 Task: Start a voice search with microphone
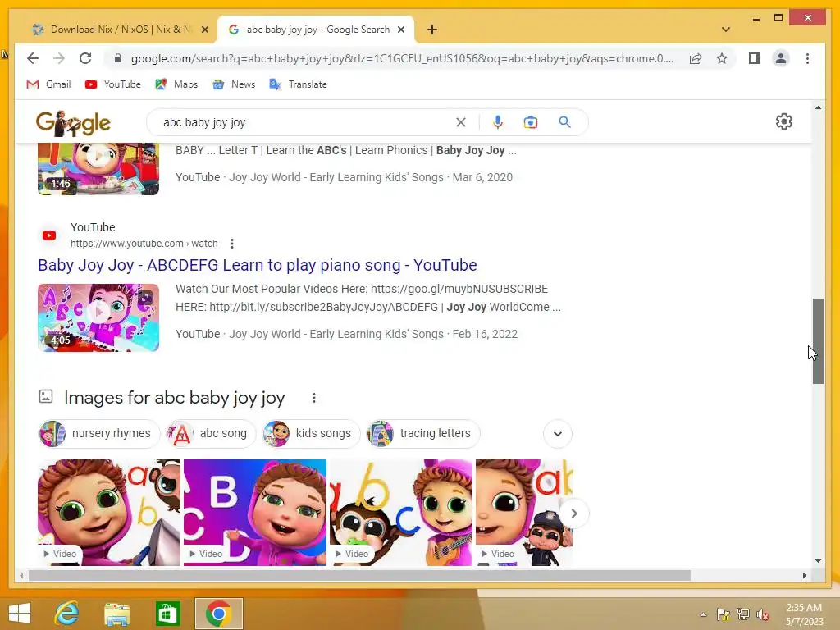tap(498, 122)
